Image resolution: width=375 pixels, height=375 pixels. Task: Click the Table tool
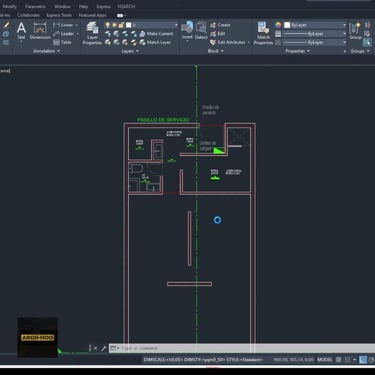tap(62, 42)
